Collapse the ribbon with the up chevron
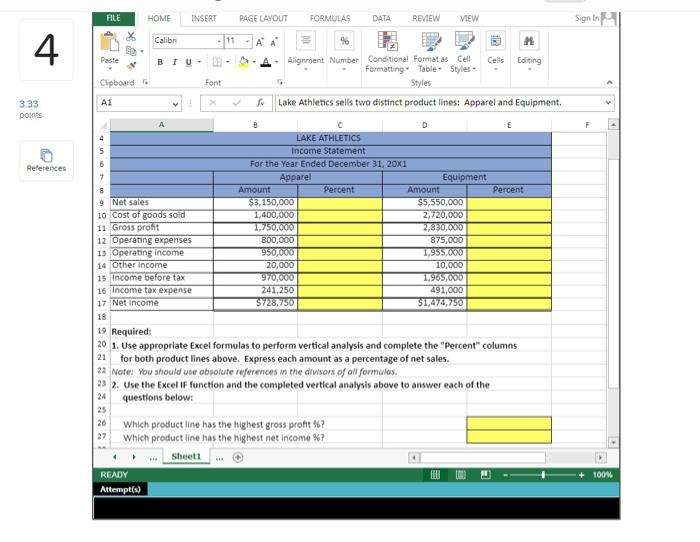 pos(609,83)
